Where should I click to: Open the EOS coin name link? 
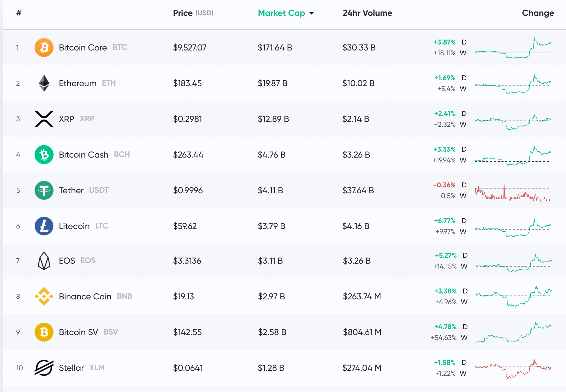click(x=67, y=261)
